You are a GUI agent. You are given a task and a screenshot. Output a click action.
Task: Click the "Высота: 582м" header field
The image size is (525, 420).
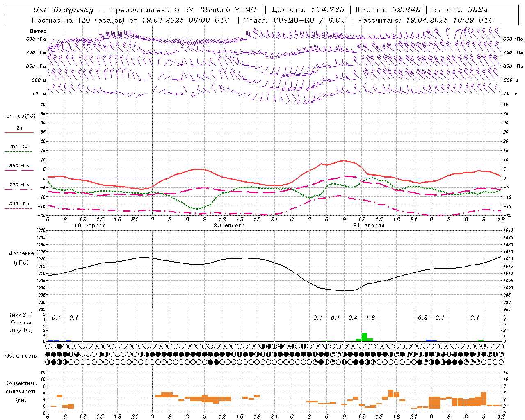click(x=460, y=10)
